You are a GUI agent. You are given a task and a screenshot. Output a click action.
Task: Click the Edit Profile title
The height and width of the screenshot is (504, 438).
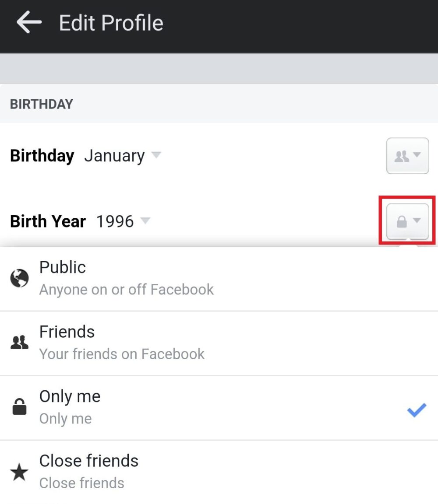tap(111, 23)
